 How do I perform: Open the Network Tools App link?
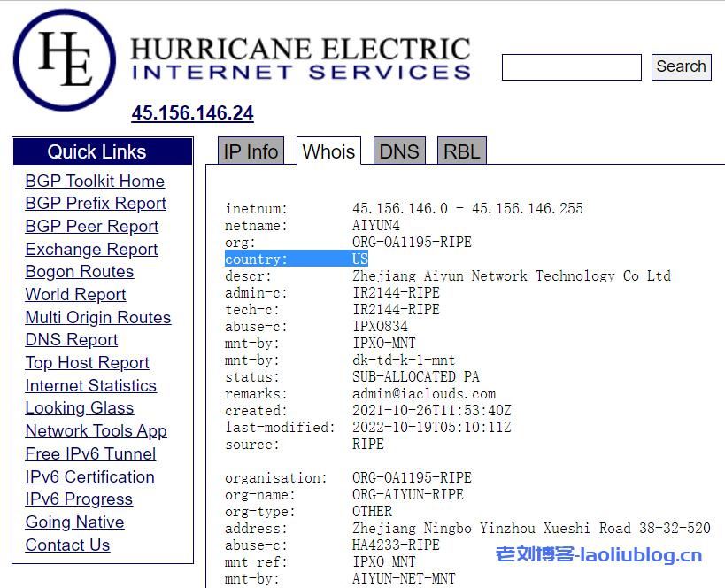point(96,431)
